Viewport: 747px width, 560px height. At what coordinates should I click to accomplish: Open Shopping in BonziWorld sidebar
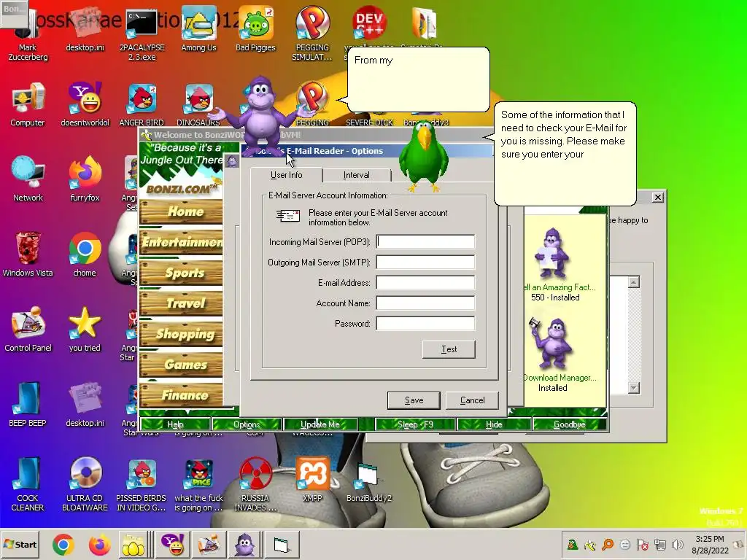181,334
